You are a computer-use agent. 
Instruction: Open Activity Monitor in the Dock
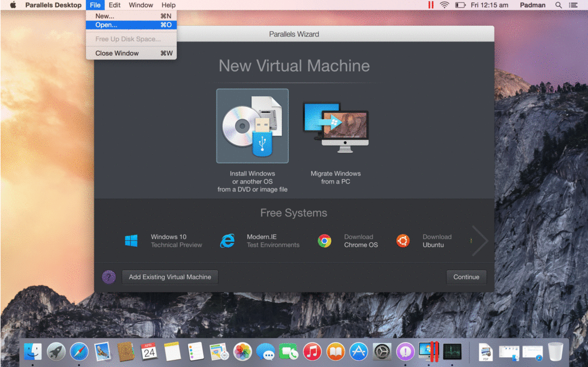pos(452,352)
